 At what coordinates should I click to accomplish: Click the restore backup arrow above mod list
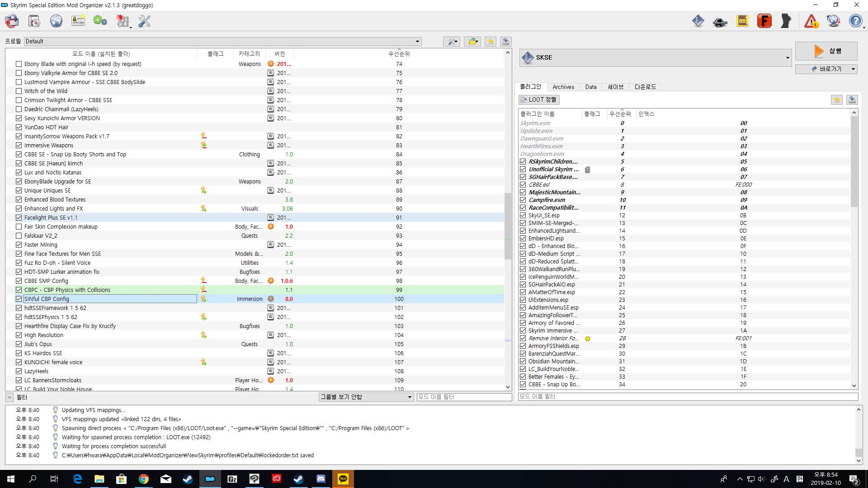[491, 42]
